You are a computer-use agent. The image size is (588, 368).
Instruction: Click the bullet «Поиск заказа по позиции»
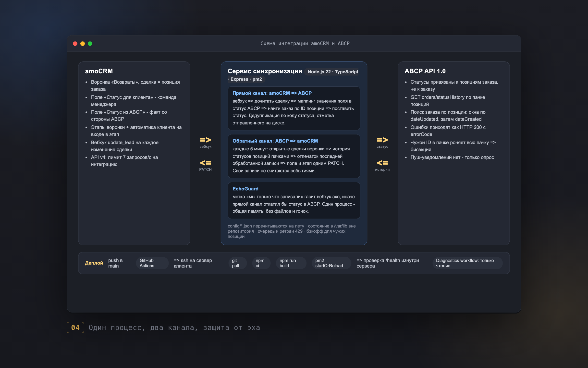click(448, 116)
